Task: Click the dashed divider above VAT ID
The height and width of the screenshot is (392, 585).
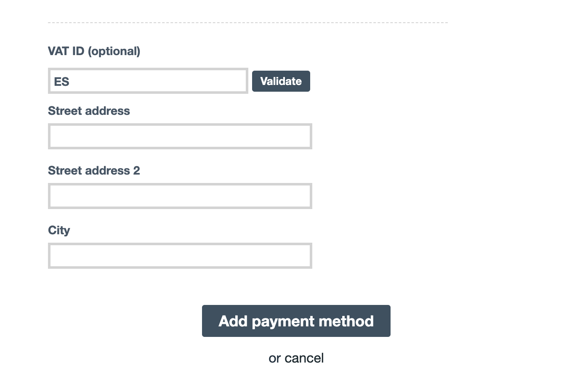Action: [x=247, y=23]
